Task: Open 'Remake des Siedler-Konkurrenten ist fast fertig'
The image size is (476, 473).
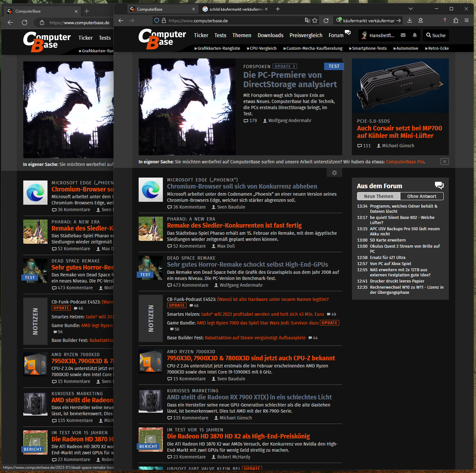Action: pyautogui.click(x=234, y=225)
